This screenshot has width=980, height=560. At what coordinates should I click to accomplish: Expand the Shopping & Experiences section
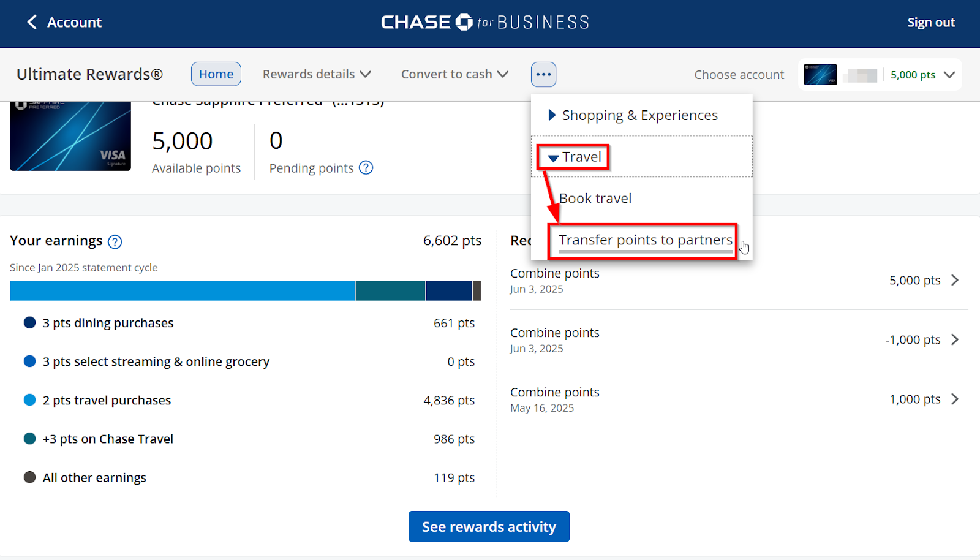[x=641, y=115]
